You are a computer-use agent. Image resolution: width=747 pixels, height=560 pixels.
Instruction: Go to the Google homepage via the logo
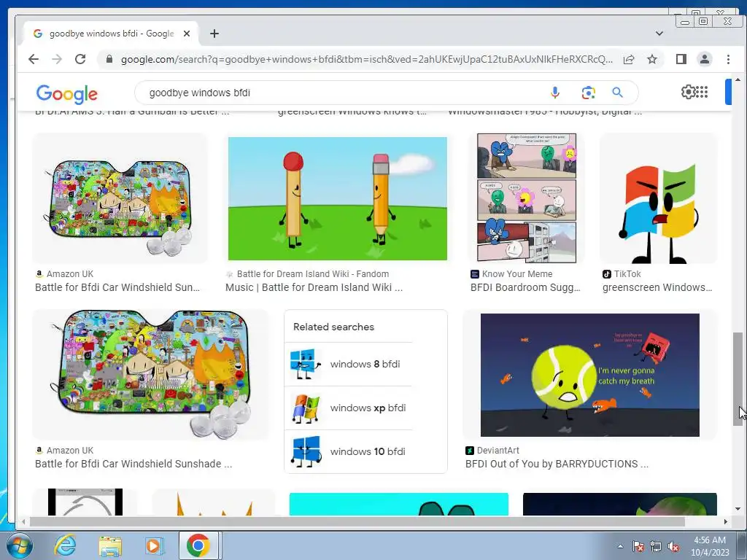(66, 94)
